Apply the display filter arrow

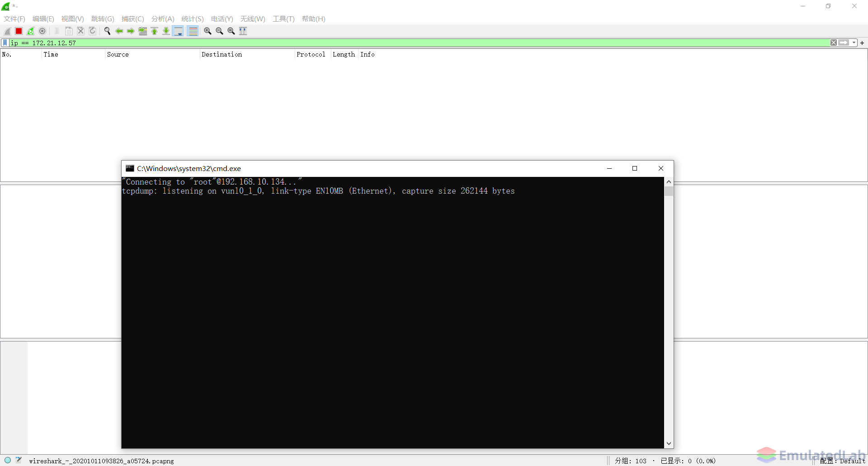click(844, 43)
